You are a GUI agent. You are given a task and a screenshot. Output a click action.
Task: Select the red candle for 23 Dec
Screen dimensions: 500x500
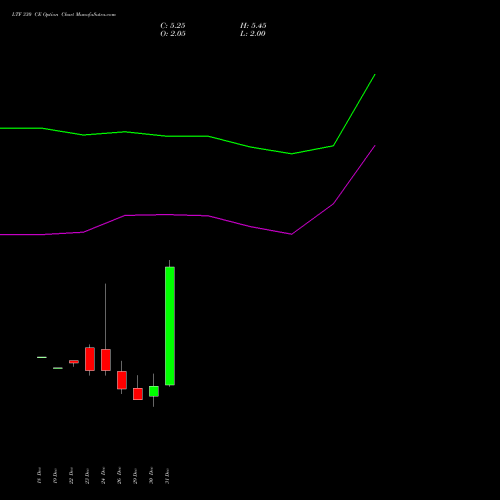click(90, 359)
